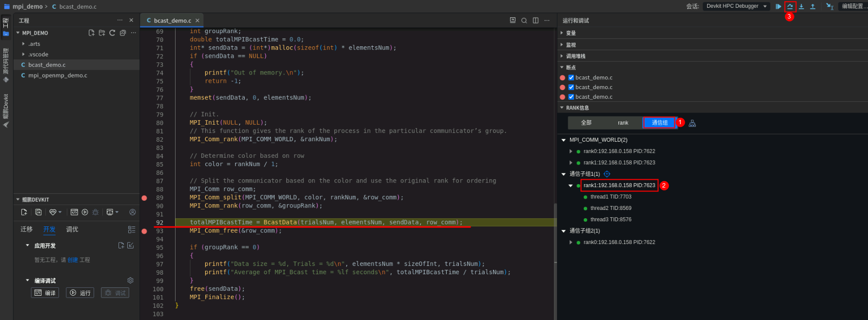
Task: Open 编译调试 settings gear
Action: pos(130,281)
